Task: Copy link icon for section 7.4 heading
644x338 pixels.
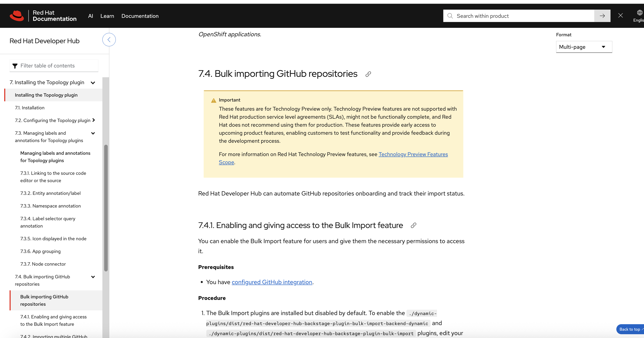Action: [368, 74]
